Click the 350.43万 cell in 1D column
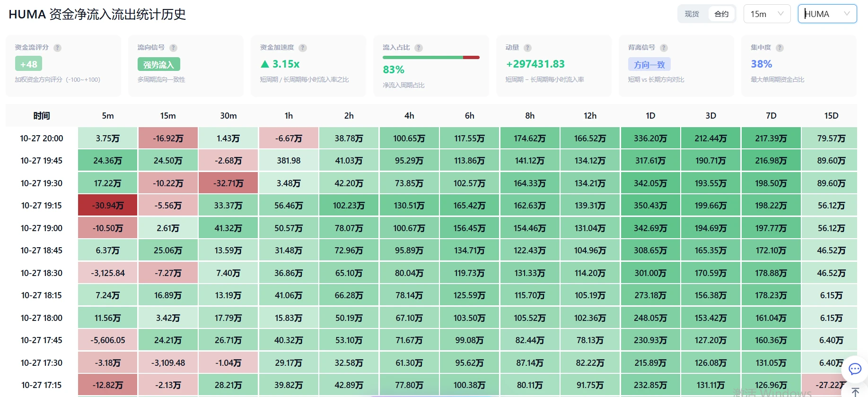The width and height of the screenshot is (868, 397). (650, 206)
